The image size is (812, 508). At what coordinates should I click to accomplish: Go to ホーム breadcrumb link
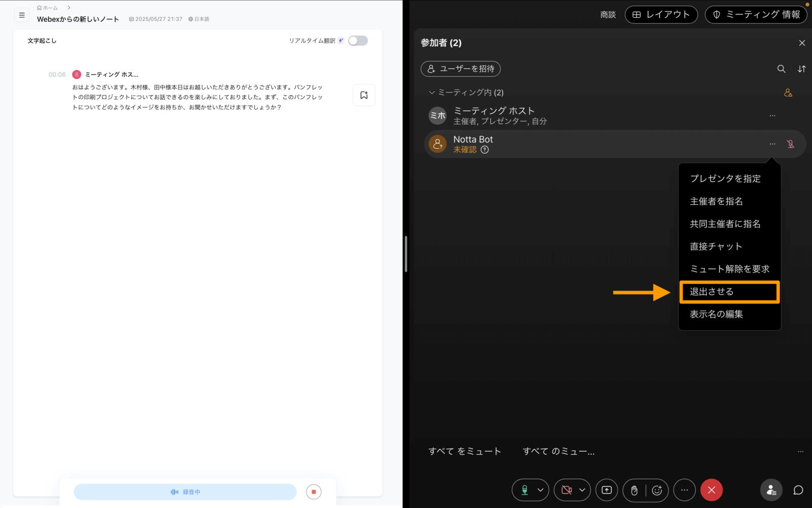(47, 8)
